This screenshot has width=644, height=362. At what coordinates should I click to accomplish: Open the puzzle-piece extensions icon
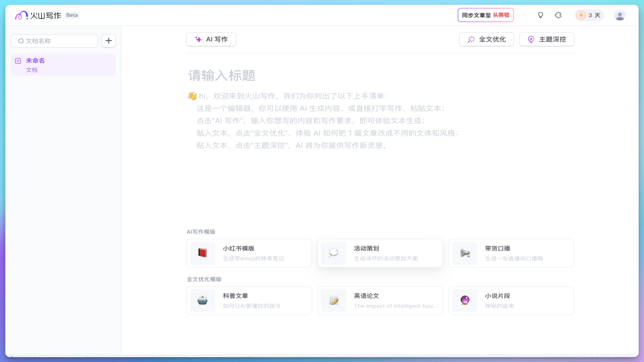[558, 15]
